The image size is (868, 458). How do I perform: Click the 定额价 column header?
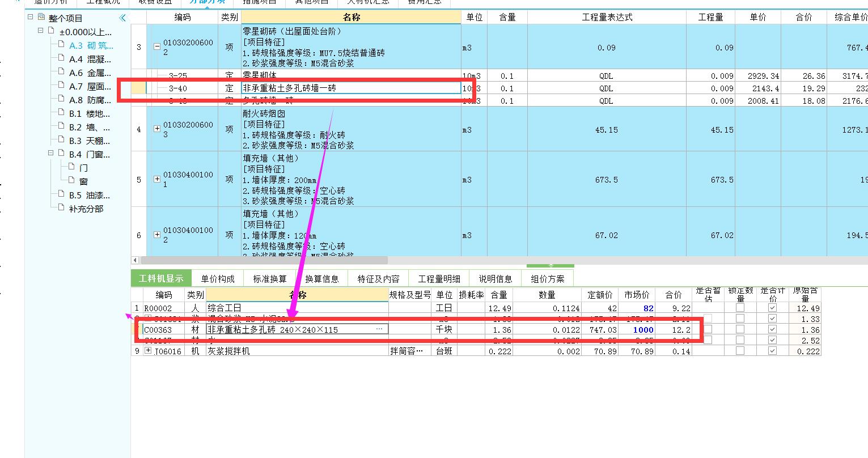600,295
